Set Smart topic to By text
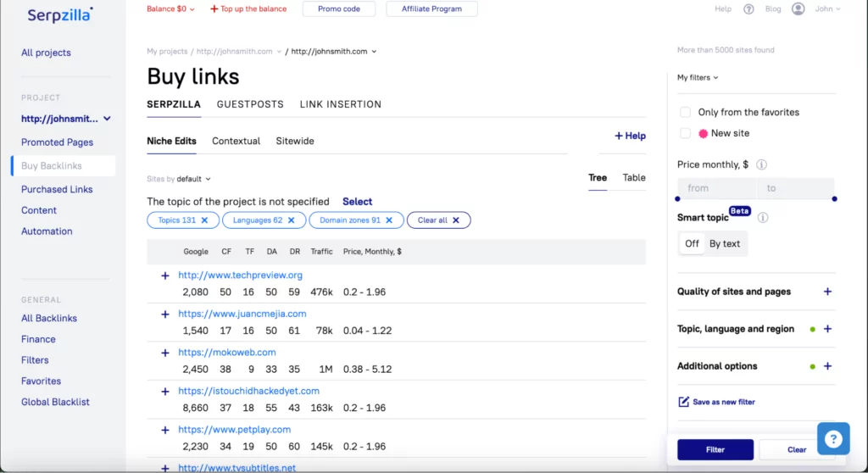 (x=725, y=243)
